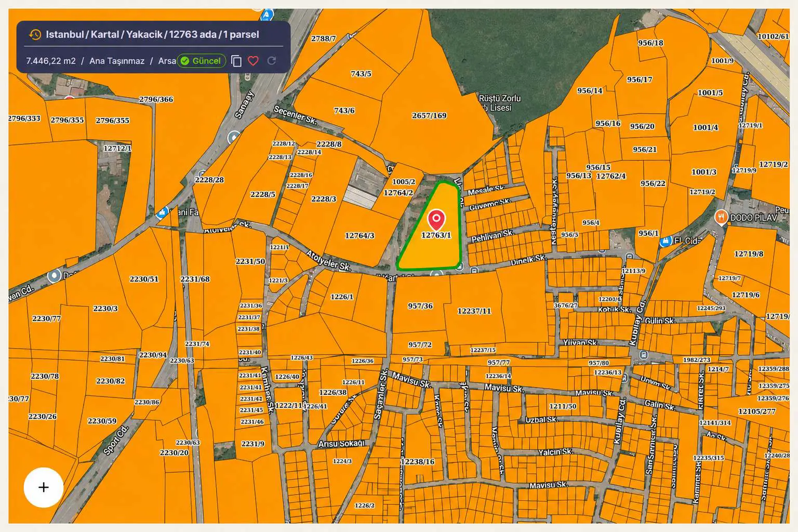Click the Güncel status badge
Viewport: 798px width, 532px height.
coord(201,61)
